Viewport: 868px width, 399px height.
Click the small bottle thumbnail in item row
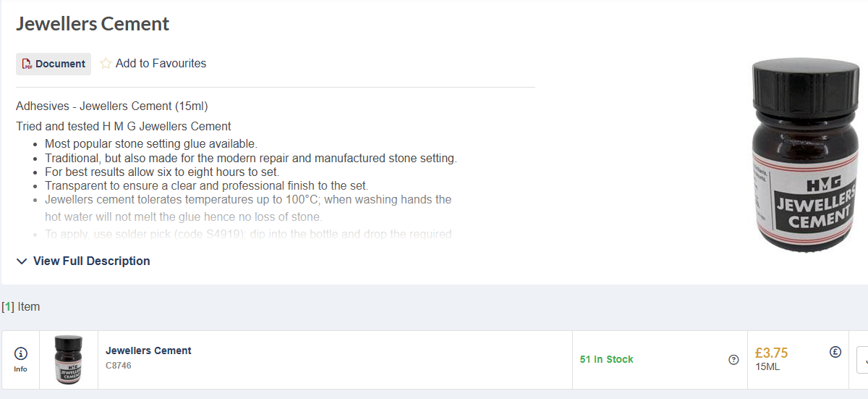[69, 360]
